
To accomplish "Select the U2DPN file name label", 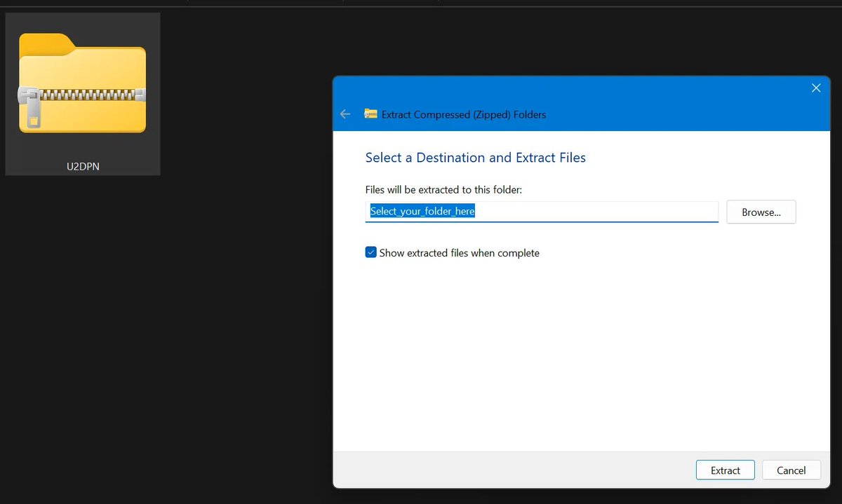I will pos(81,166).
